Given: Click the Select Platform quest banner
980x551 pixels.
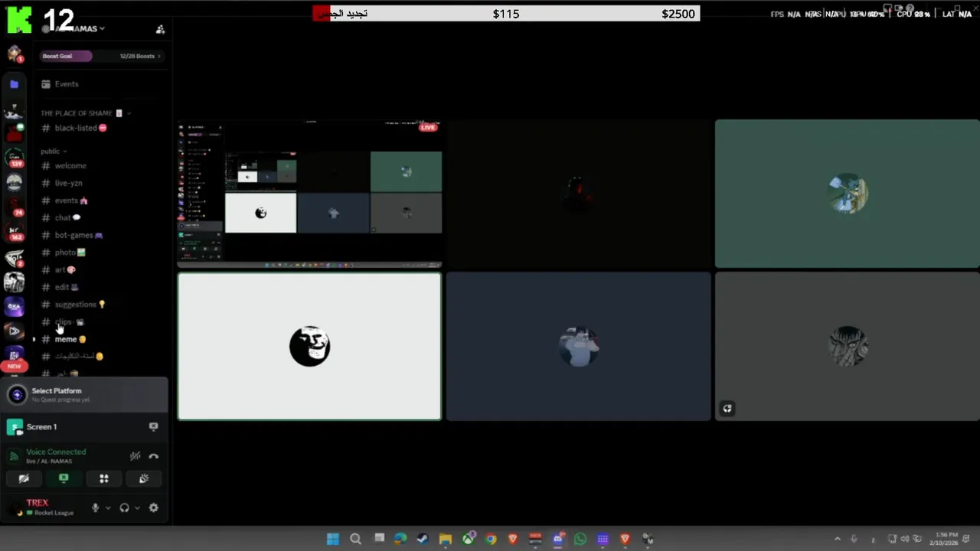Looking at the screenshot, I should (84, 394).
